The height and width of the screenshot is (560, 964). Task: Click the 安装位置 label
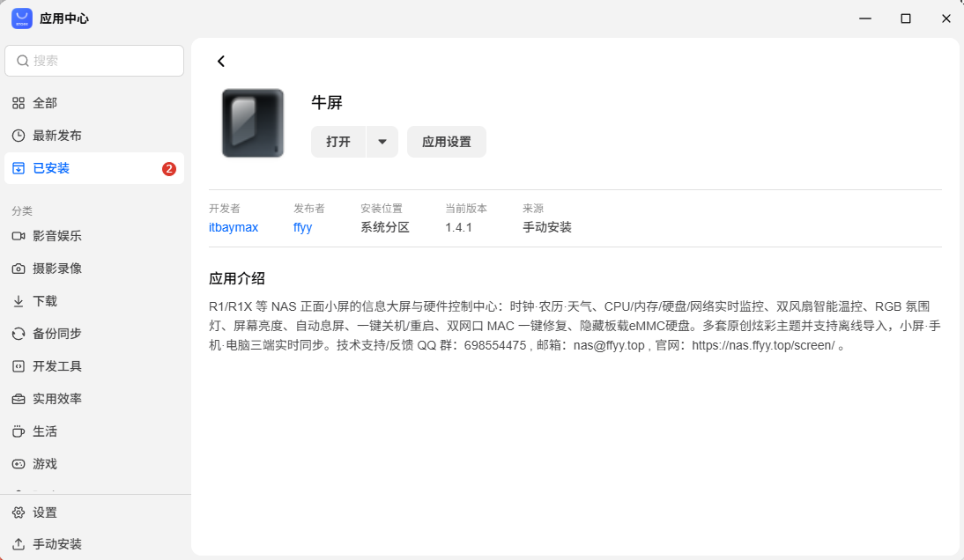382,208
